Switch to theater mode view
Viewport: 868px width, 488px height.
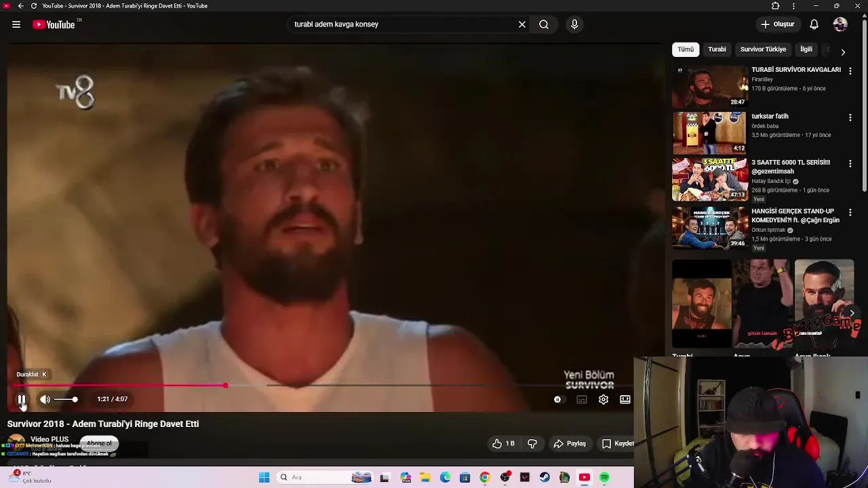[625, 399]
